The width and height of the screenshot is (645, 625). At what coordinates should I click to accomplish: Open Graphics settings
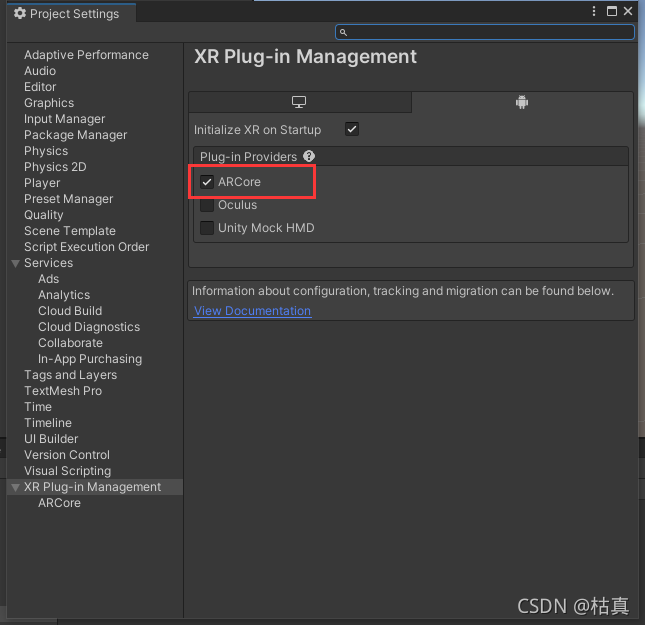(49, 103)
